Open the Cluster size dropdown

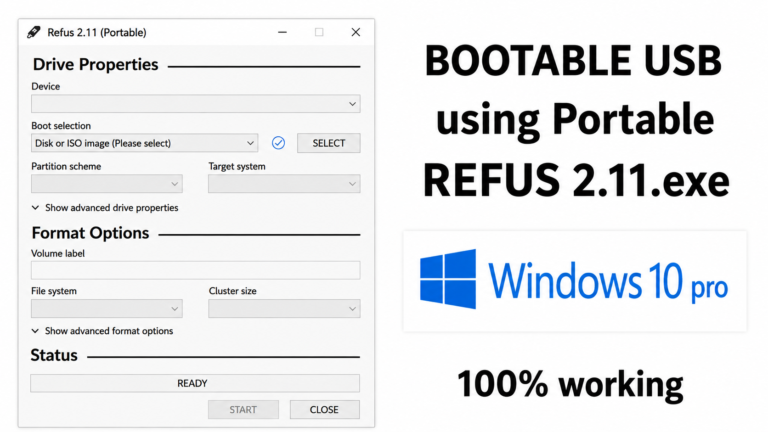284,309
